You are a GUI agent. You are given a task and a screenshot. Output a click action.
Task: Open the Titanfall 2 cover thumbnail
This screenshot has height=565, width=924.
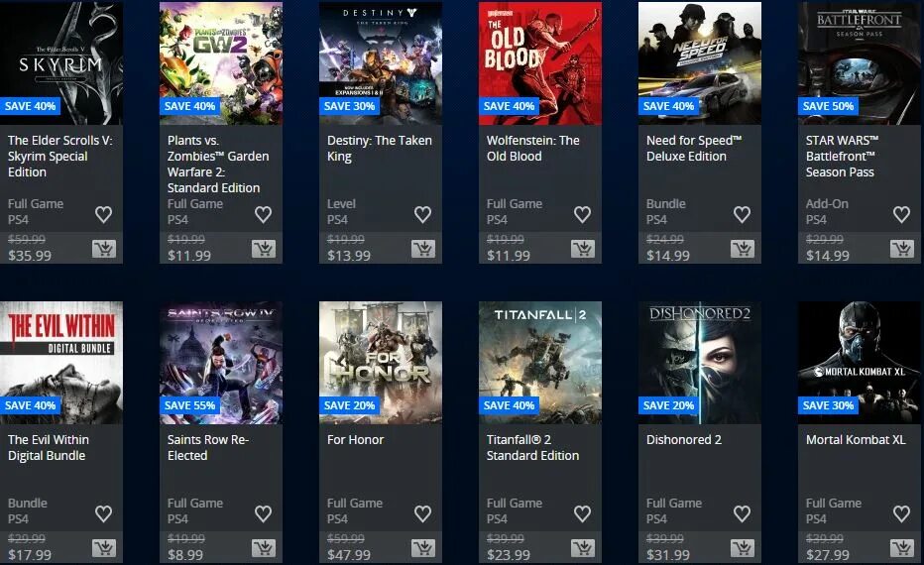540,363
